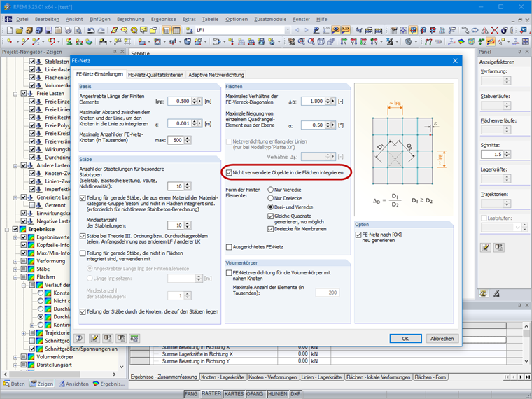
Task: Increase the max FE-Netz-Knoten stepper value
Action: [188, 138]
